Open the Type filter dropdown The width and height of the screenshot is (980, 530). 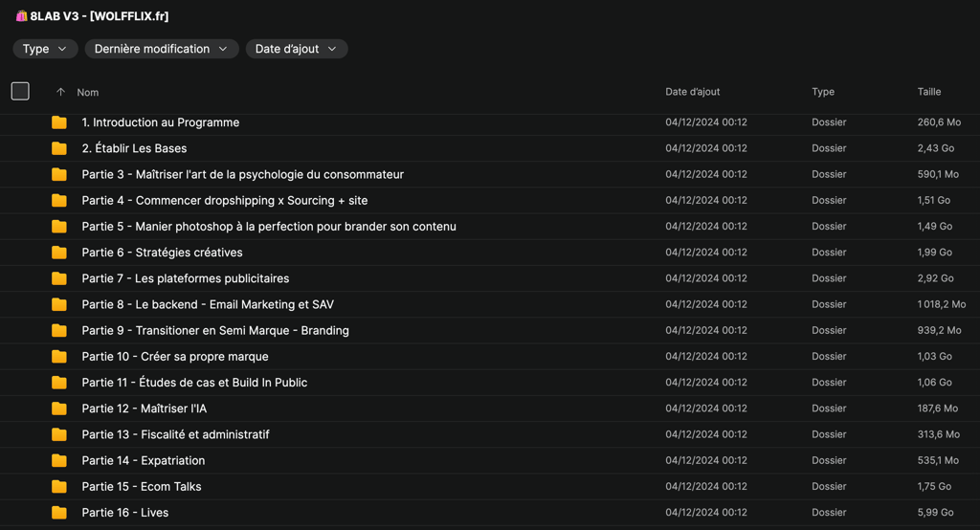[x=45, y=49]
